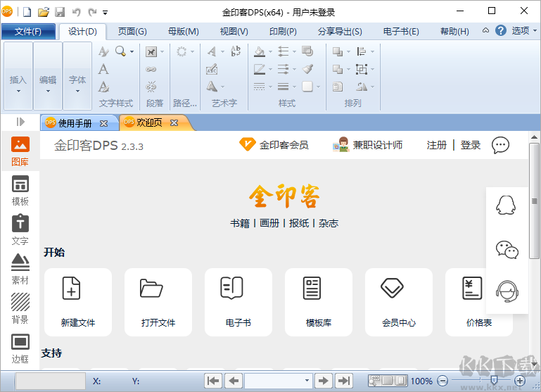Open the 金印客会员 link
541x392 pixels.
point(274,145)
